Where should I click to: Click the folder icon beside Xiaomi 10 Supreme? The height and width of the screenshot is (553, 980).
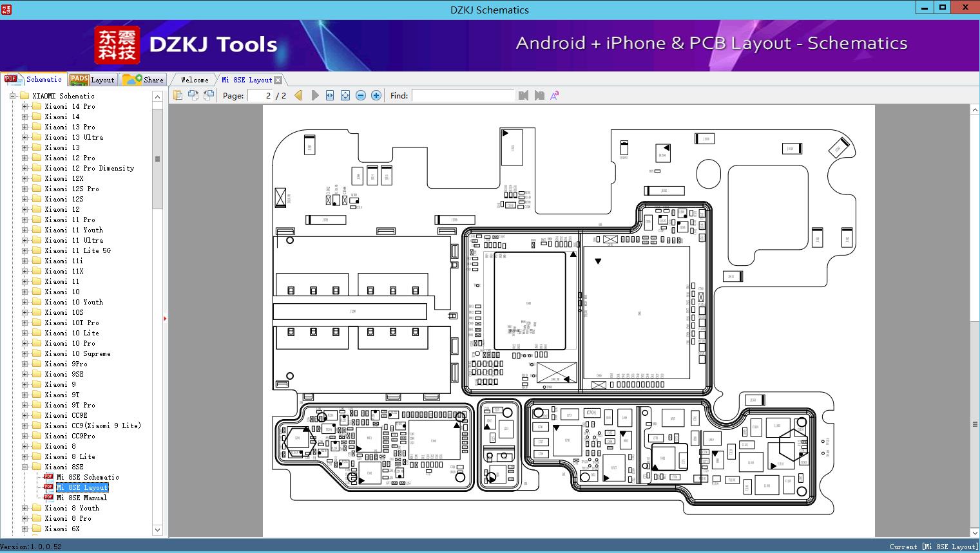(37, 353)
